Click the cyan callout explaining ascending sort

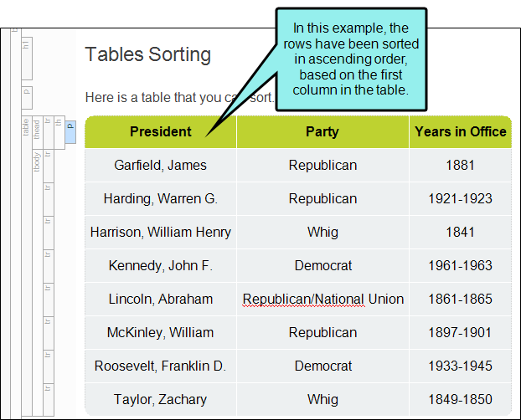[x=351, y=59]
